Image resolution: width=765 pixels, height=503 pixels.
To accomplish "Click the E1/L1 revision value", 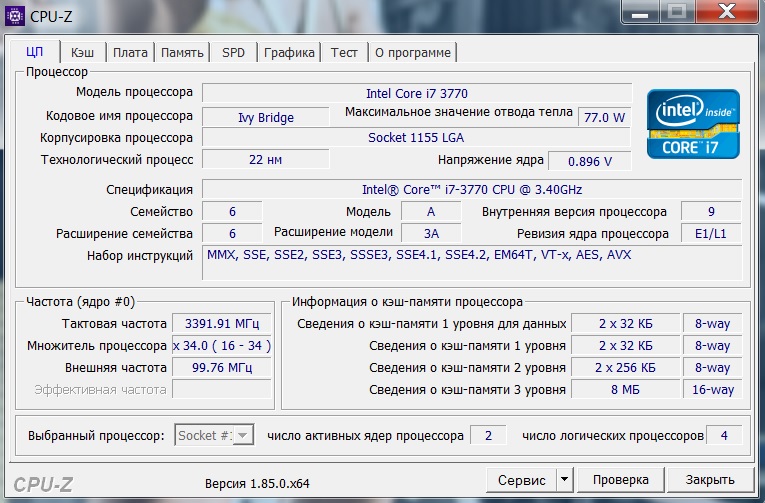I will [x=711, y=233].
